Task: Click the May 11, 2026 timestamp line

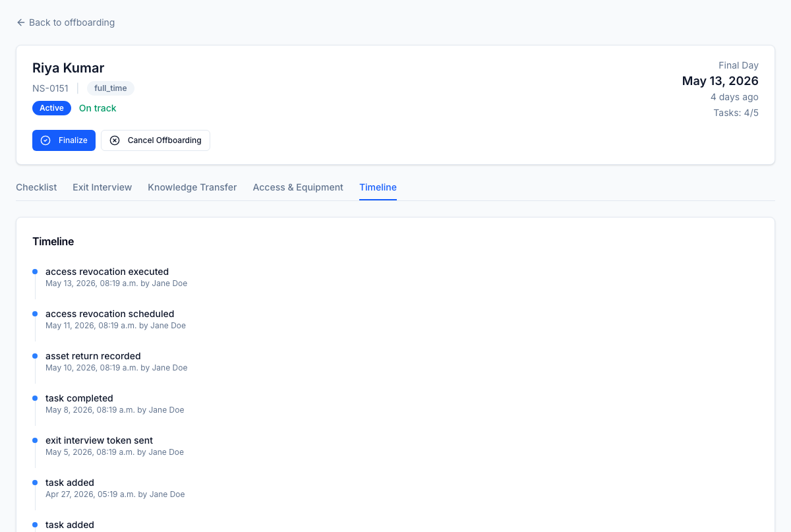Action: 115,326
